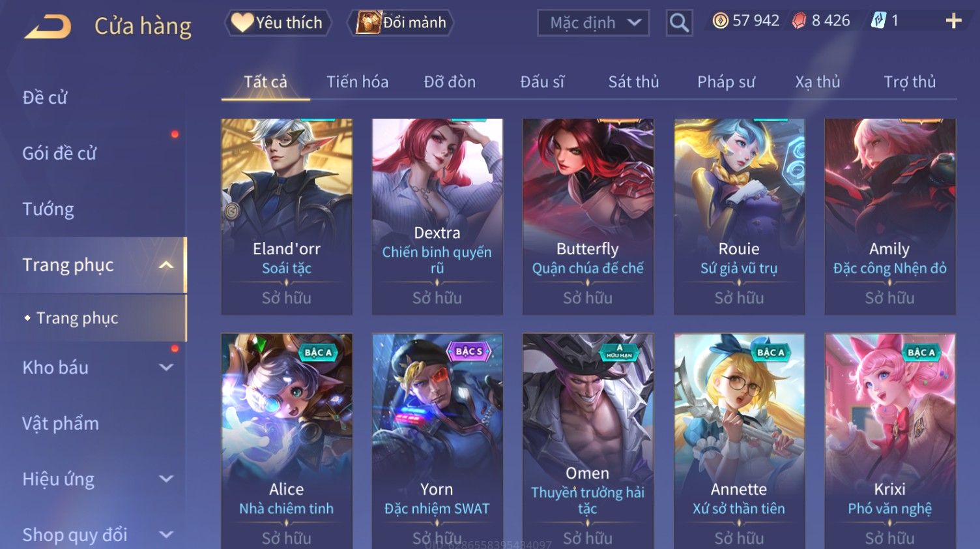Switch to the Sát thủ tab
Image resolution: width=980 pixels, height=549 pixels.
tap(633, 82)
